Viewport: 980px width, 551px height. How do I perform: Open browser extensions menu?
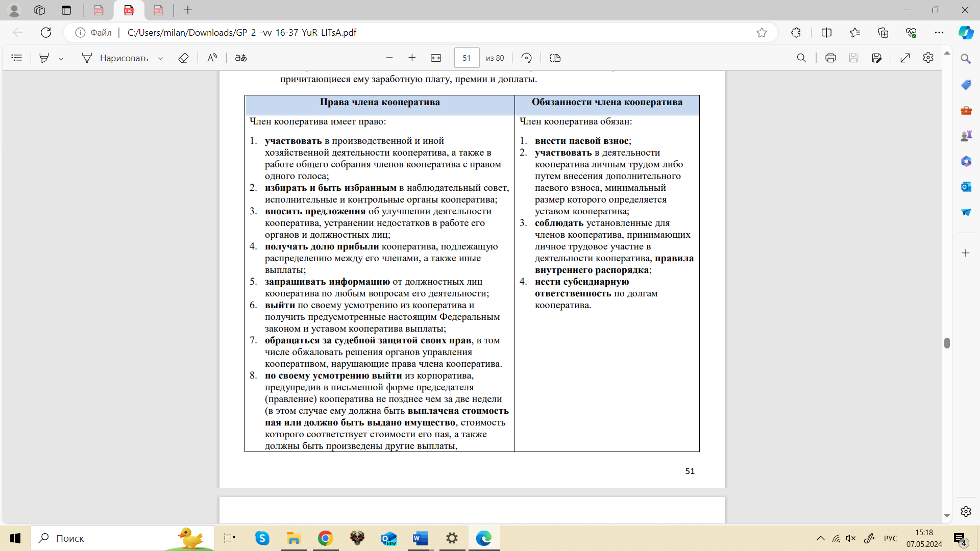pos(796,33)
